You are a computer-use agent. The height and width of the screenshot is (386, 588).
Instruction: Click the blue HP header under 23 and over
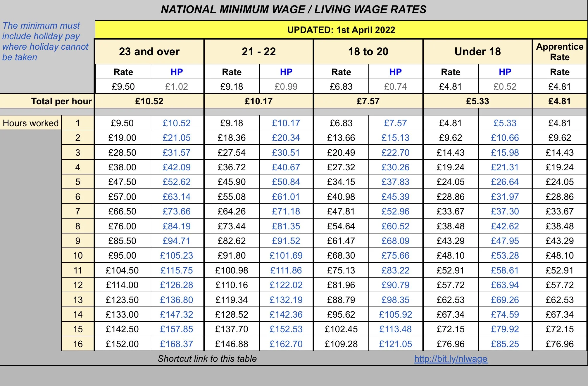pos(176,72)
